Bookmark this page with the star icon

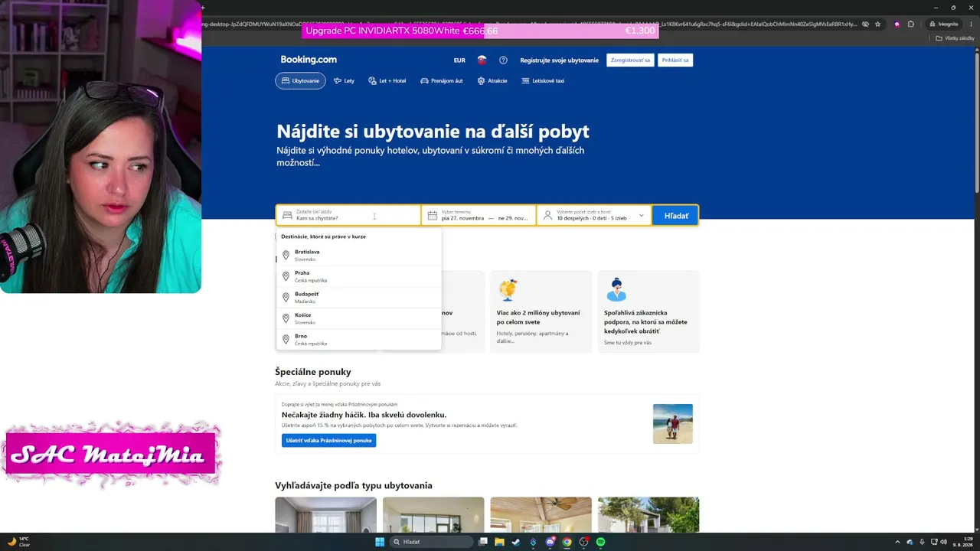(x=877, y=24)
